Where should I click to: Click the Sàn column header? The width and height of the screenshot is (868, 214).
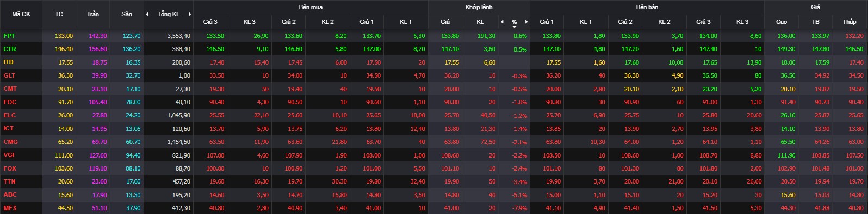[127, 14]
